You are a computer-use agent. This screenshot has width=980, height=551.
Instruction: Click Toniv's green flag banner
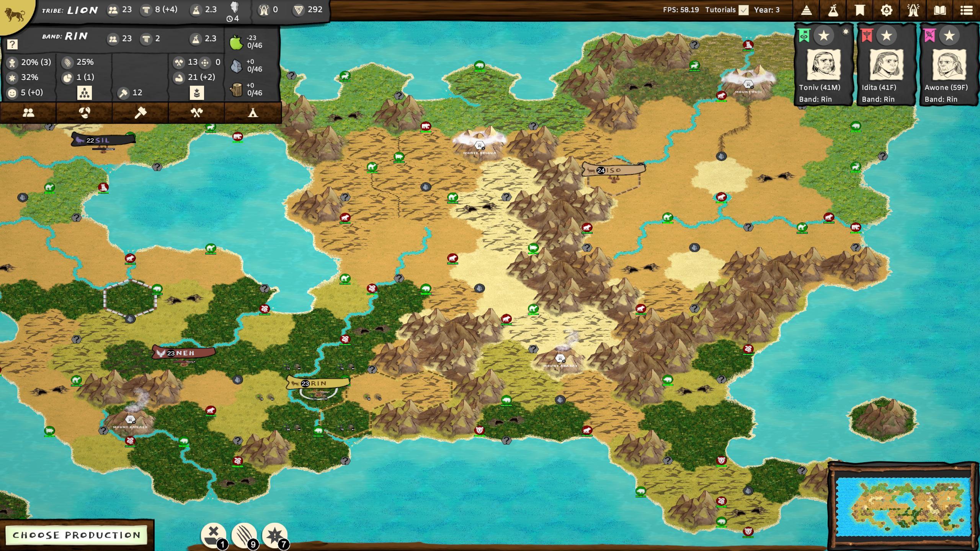click(804, 36)
